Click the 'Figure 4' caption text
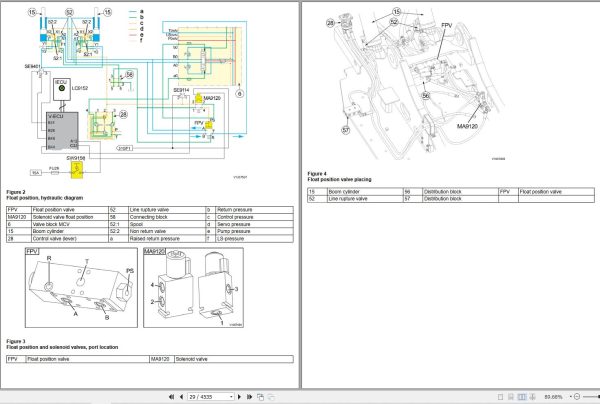 pyautogui.click(x=317, y=174)
